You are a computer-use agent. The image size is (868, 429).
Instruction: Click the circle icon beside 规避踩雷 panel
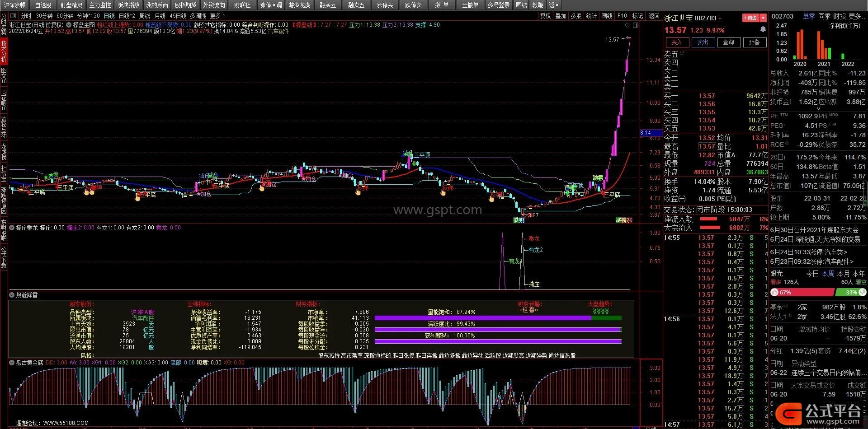[12, 295]
